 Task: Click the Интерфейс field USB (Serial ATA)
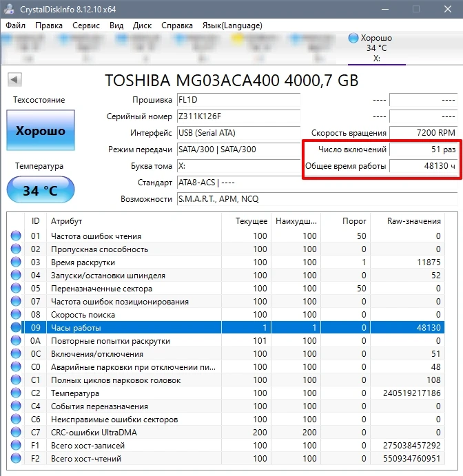(238, 133)
